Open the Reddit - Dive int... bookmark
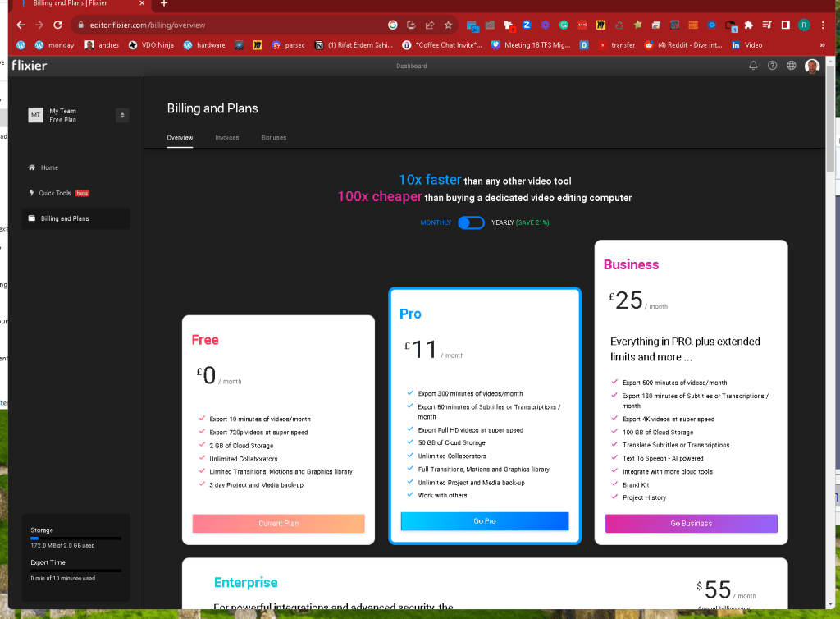 click(x=683, y=45)
